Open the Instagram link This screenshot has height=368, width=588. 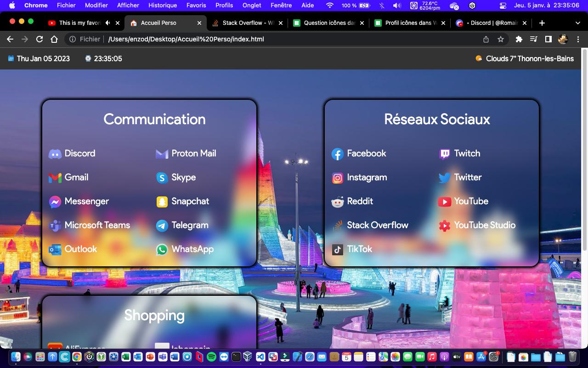click(367, 177)
